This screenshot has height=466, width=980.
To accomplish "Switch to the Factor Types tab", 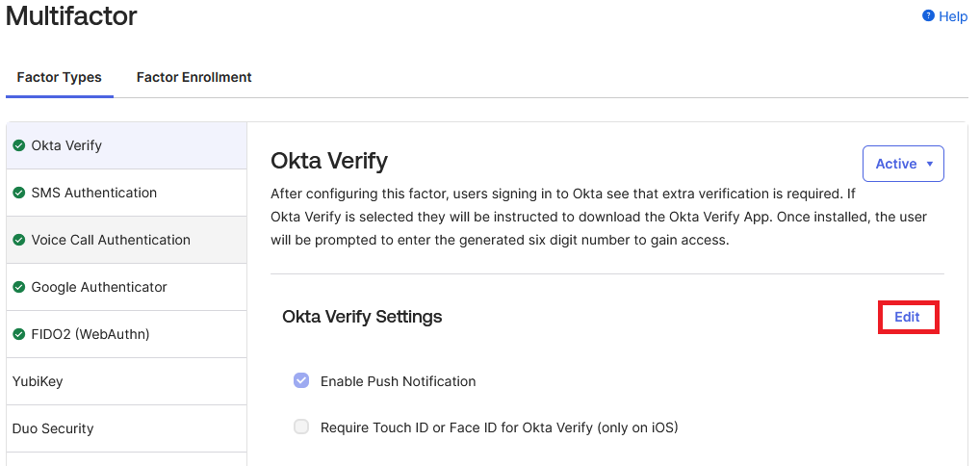I will tap(60, 77).
